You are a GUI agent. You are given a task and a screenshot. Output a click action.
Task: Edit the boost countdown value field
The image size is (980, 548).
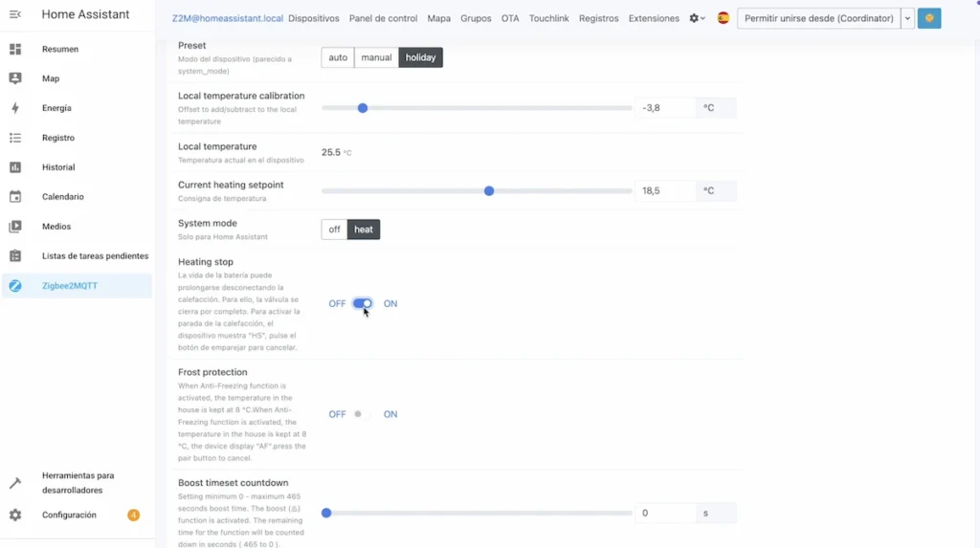click(x=665, y=513)
